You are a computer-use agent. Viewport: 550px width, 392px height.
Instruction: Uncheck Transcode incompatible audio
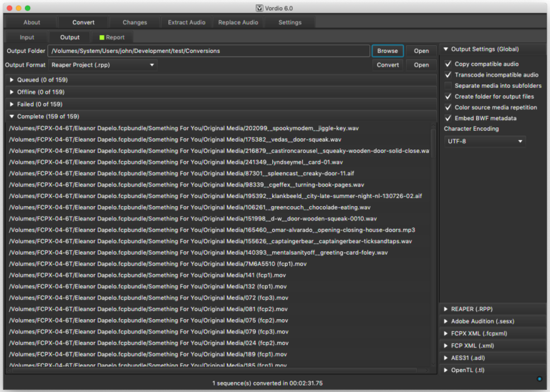coord(448,74)
